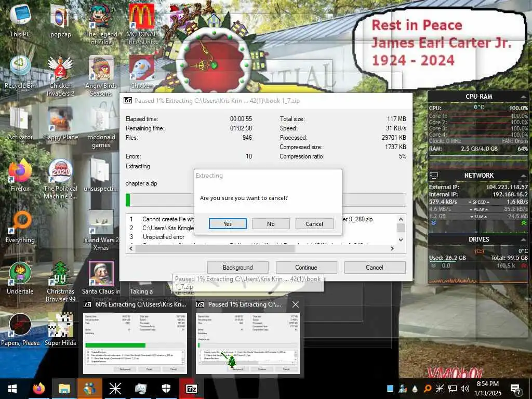Click the External IP value in the gadget
This screenshot has height=399, width=532.
507,187
